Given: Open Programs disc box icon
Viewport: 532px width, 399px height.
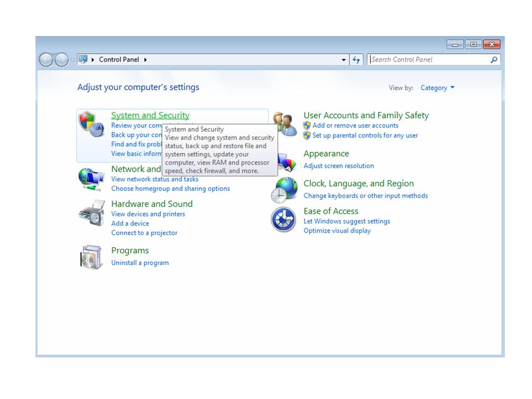Looking at the screenshot, I should [91, 257].
